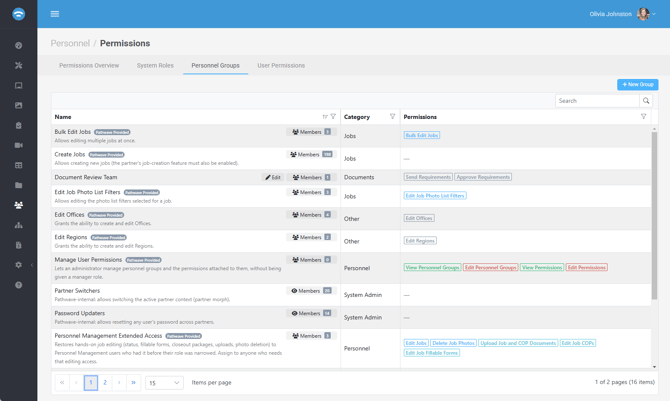Open the table grid sidebar icon

pos(18,165)
